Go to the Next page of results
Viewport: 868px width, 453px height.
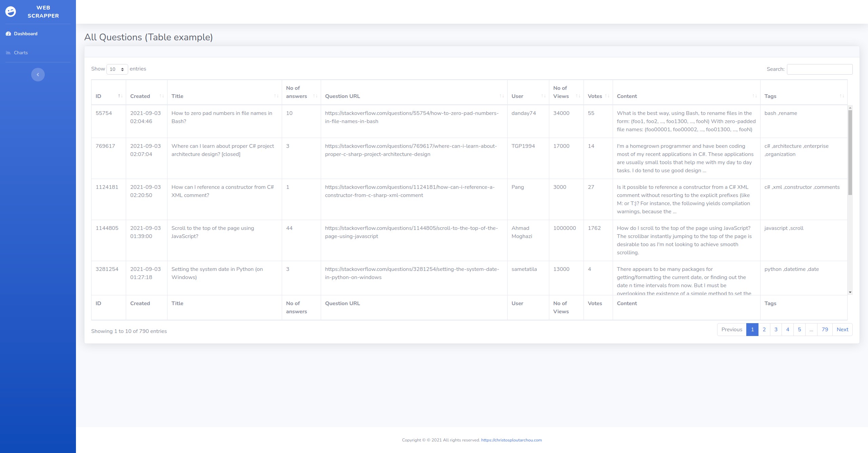pos(842,330)
